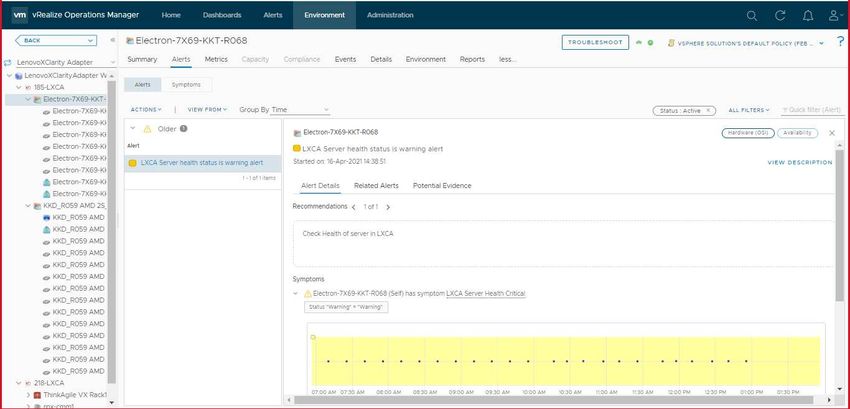Screen dimensions: 850x409
Task: Open the blue help question mark
Action: tap(841, 42)
